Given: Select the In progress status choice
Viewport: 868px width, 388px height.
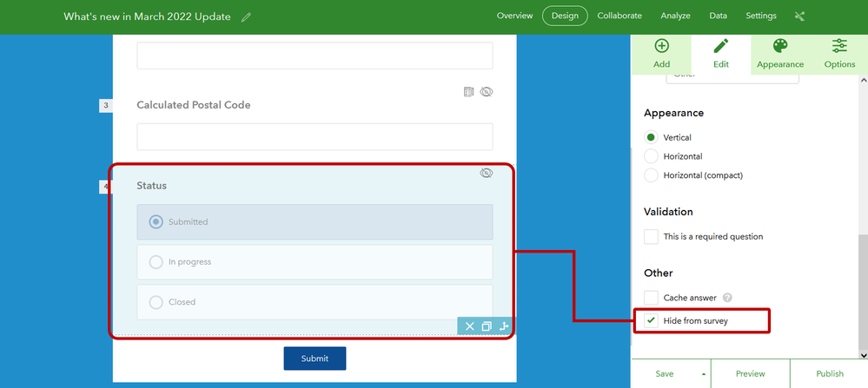Looking at the screenshot, I should [315, 262].
